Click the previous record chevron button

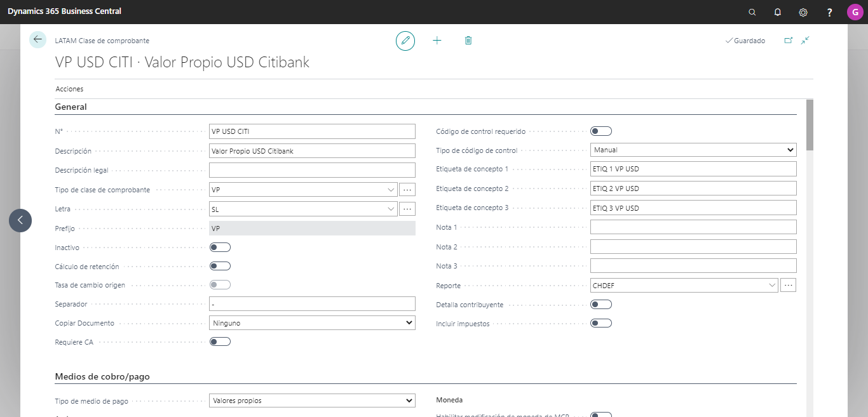click(20, 220)
